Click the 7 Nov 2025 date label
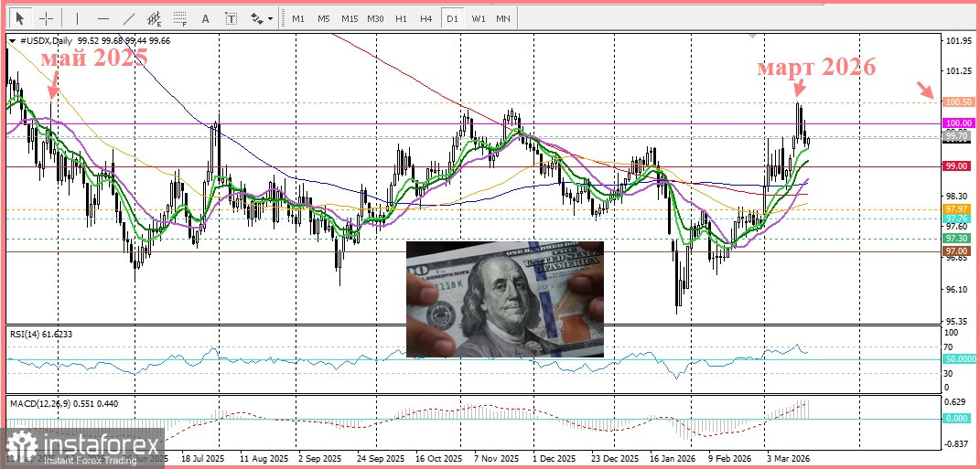980x469 pixels. 496,458
